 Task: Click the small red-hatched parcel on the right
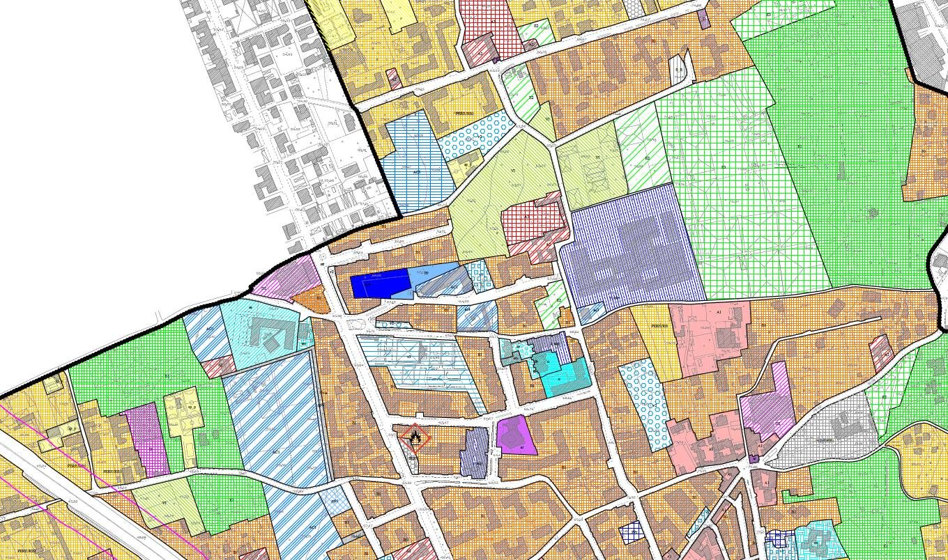point(882,353)
